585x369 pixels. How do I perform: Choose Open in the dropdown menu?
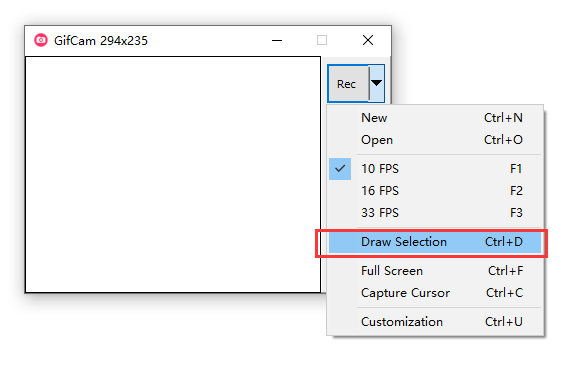[x=435, y=140]
